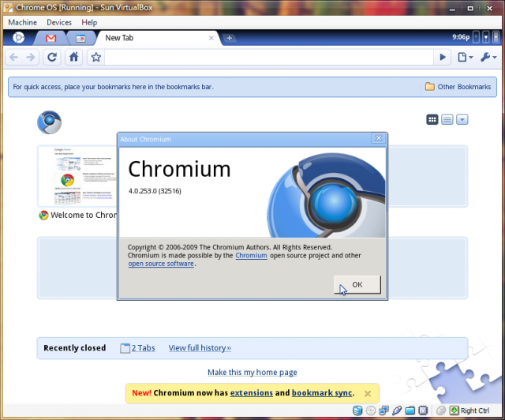Click VirtualBox shared folders icon
The height and width of the screenshot is (420, 505).
pyautogui.click(x=410, y=411)
